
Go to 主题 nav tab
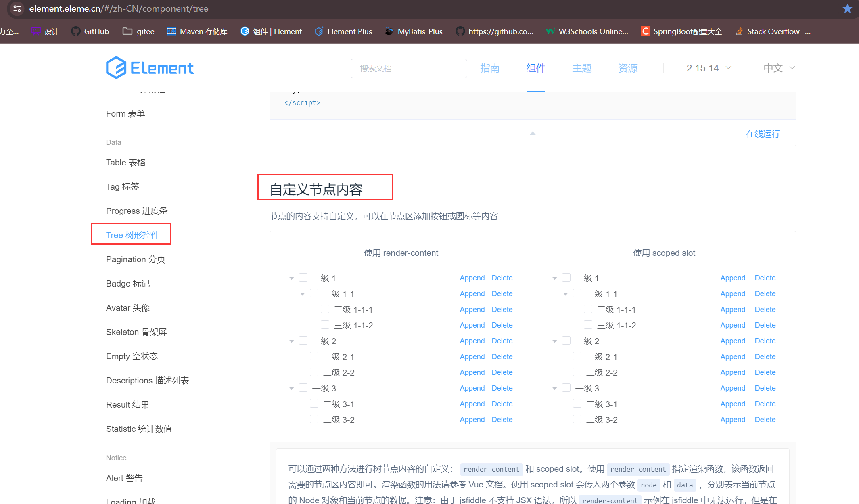click(582, 68)
